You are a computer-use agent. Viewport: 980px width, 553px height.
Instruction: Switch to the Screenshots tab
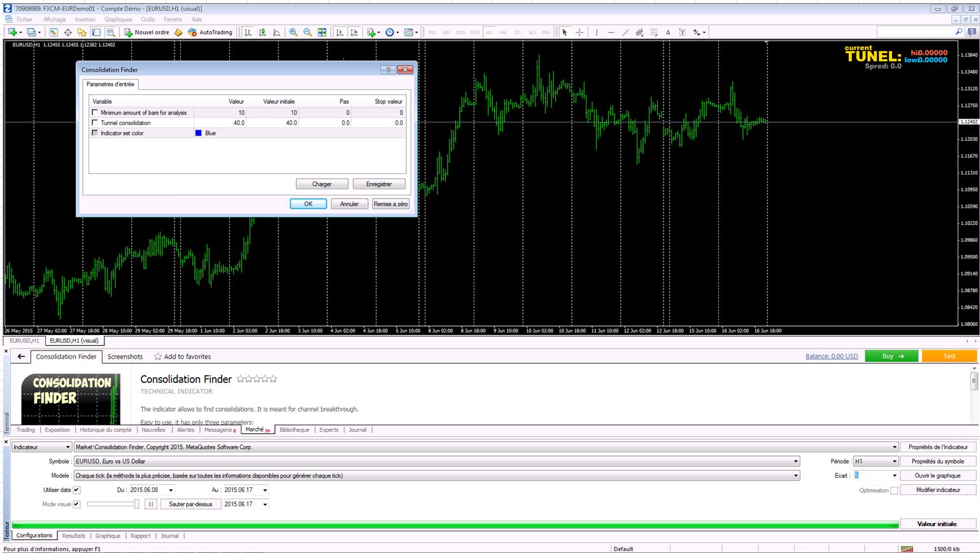click(125, 357)
